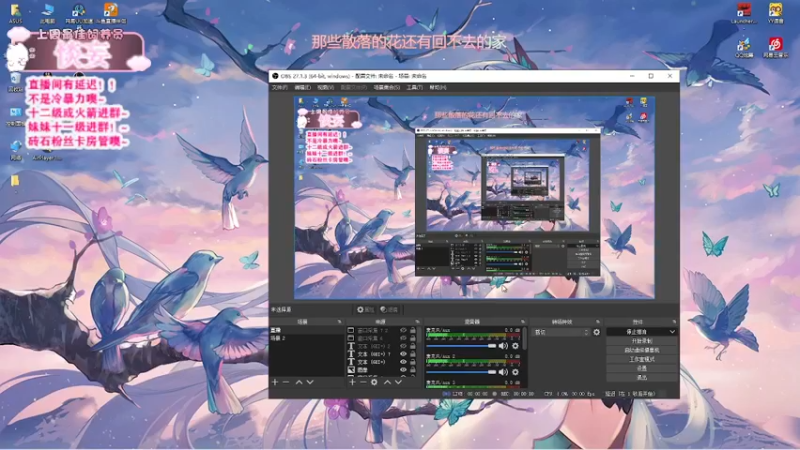Enable 工作室模式 from Controls

pyautogui.click(x=642, y=359)
